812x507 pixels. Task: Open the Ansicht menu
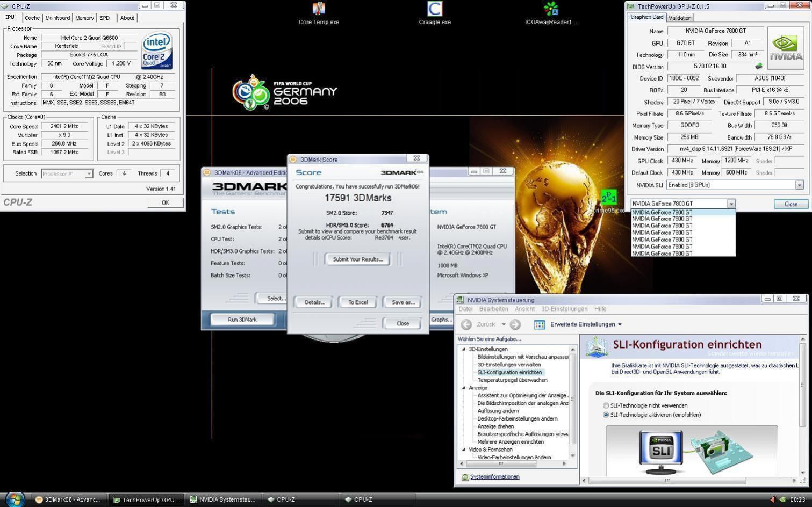coord(524,309)
